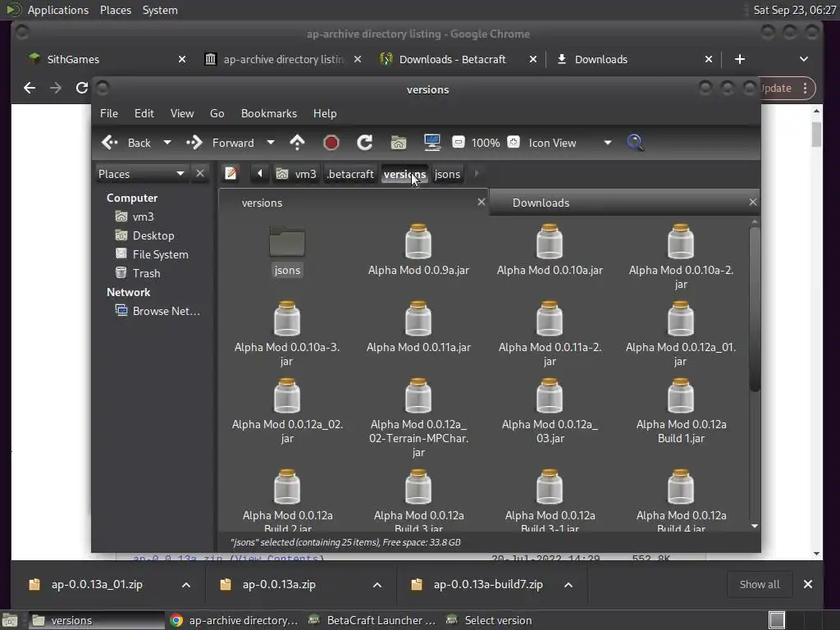
Task: Select Alpha Mod 0.0.11a.jar file
Action: [418, 327]
